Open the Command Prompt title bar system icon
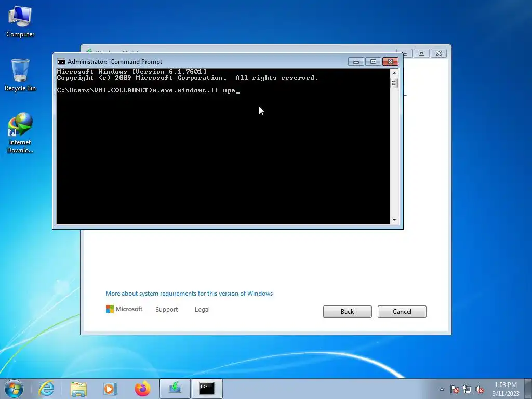The height and width of the screenshot is (399, 532). click(x=61, y=62)
